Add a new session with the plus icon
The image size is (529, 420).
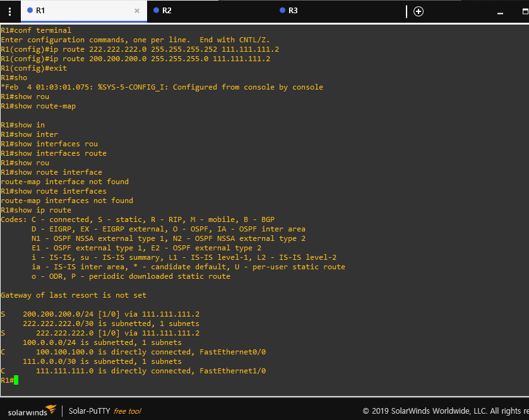(419, 11)
